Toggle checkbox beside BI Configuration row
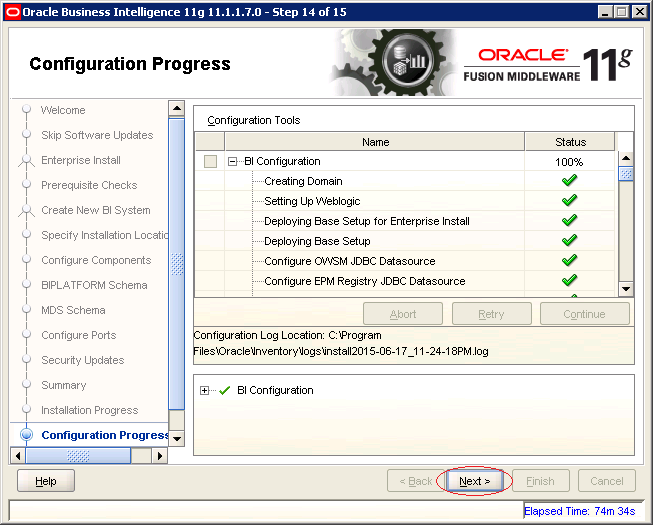Screen dimensions: 653x525 [x=210, y=162]
